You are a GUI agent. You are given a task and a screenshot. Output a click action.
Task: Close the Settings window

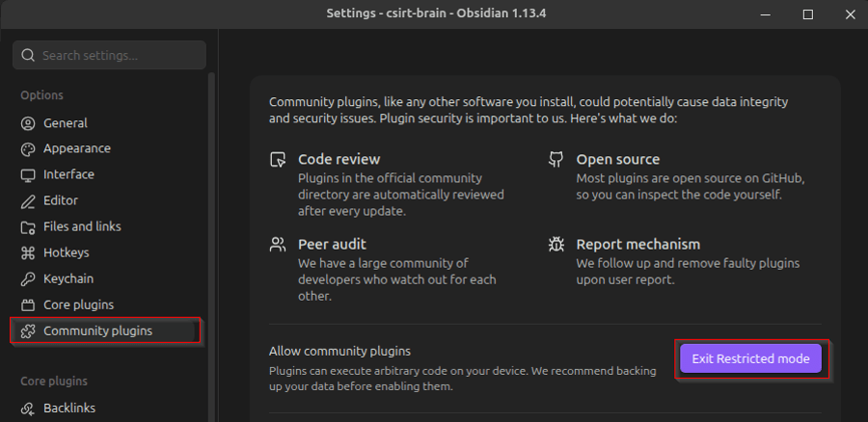coord(851,14)
